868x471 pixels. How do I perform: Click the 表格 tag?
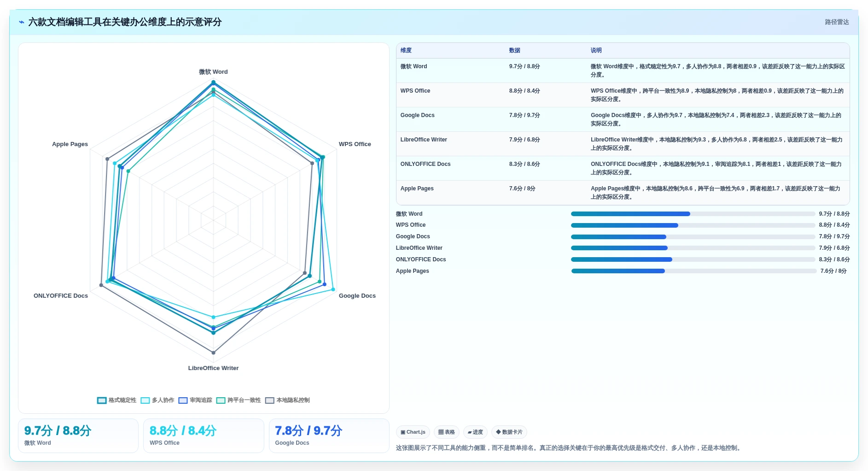pos(447,432)
